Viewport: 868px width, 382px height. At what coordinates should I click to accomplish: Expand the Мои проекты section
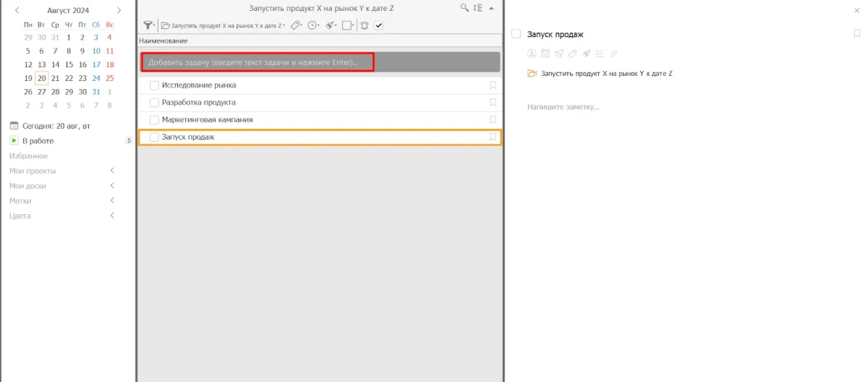point(112,171)
